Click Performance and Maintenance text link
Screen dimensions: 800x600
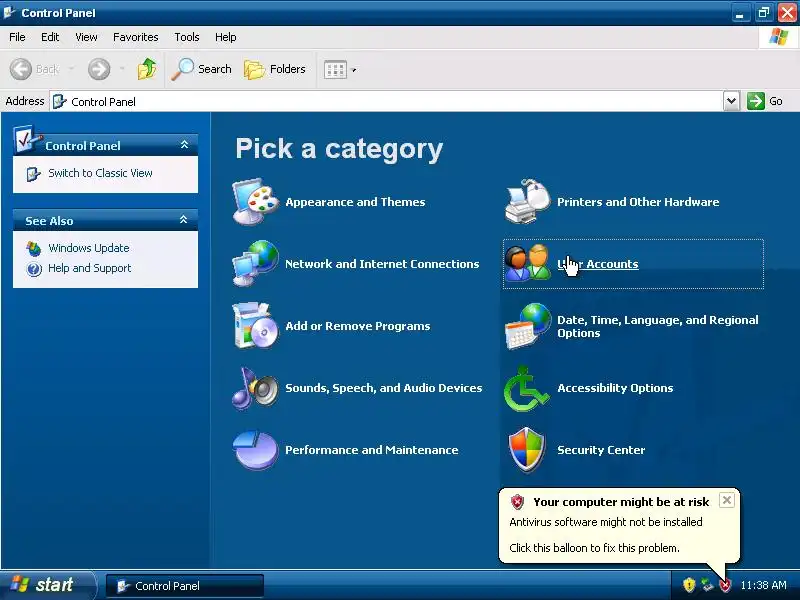[371, 450]
